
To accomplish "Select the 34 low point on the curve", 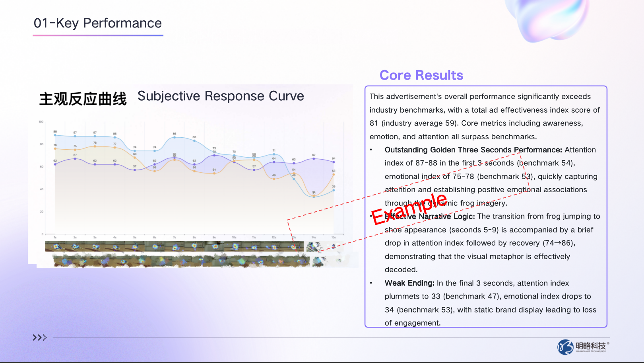I will click(x=314, y=196).
